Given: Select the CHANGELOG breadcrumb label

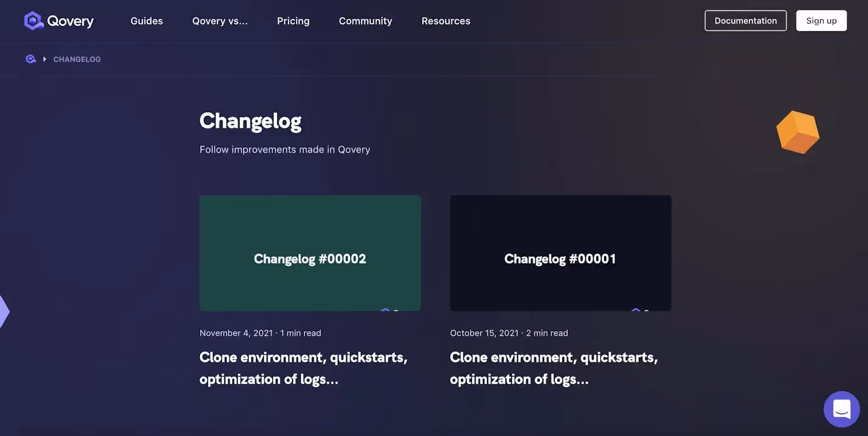Looking at the screenshot, I should [x=77, y=58].
